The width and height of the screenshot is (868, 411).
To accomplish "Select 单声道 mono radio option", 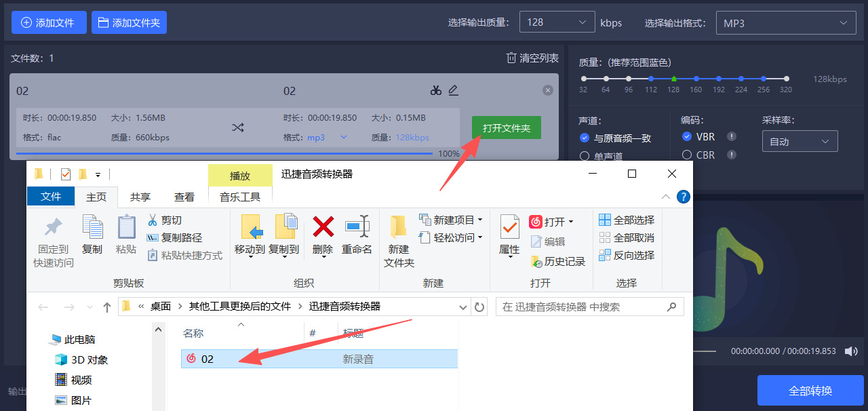I will pos(585,156).
